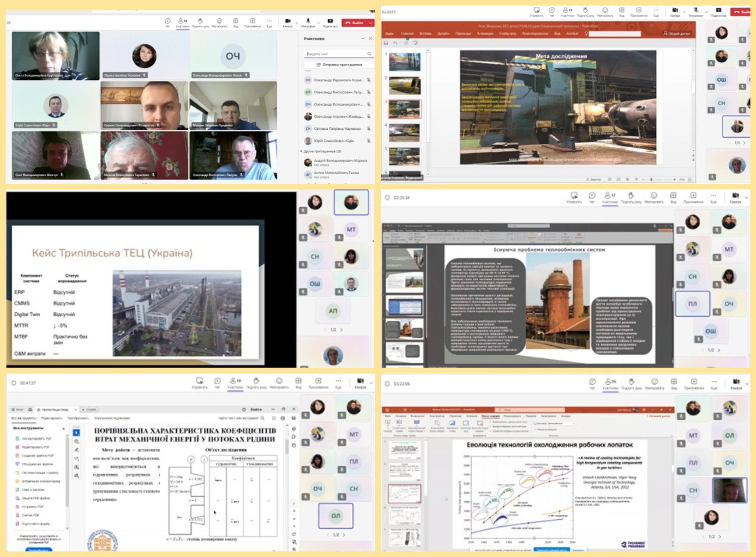
Task: Adjust the PowerPoint zoom slider in the status bar
Action: 651,179
